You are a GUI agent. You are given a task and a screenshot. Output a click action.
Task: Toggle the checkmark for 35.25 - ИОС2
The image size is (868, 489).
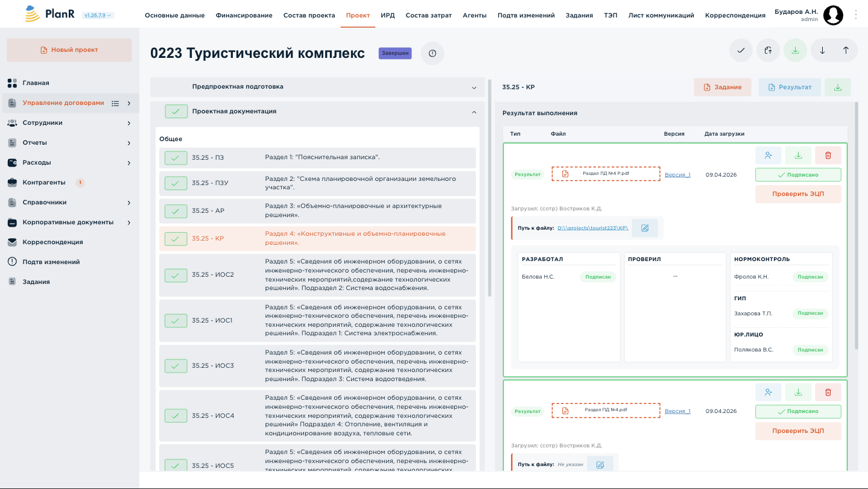(176, 275)
